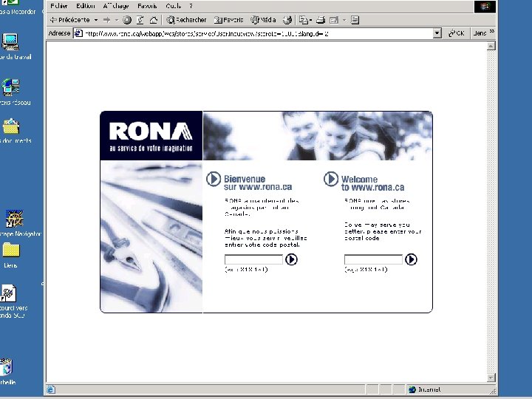Click the page icon in address bar
Viewport: 532px width, 399px height.
coord(78,33)
